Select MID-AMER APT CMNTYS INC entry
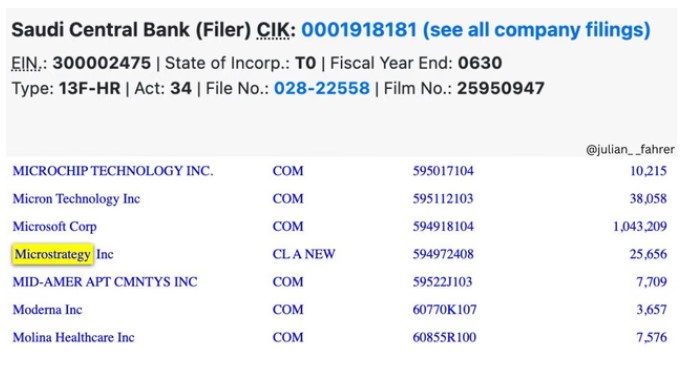691x366 pixels. point(105,282)
